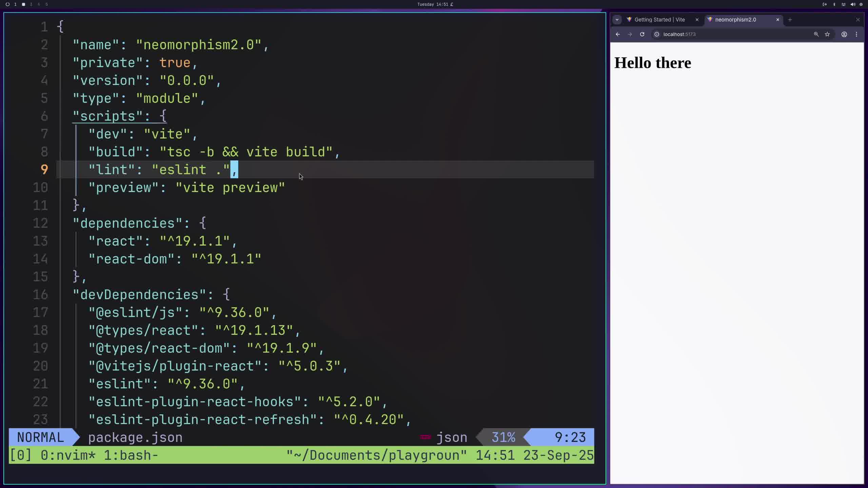Expand the tab search dropdown chevron
Screen dimensions: 868x488
[x=617, y=20]
